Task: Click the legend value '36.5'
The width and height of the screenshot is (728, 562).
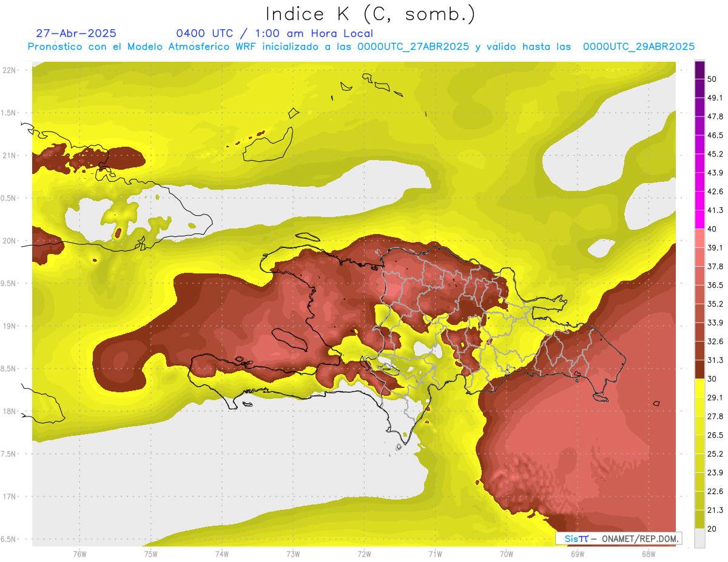Action: coord(715,285)
